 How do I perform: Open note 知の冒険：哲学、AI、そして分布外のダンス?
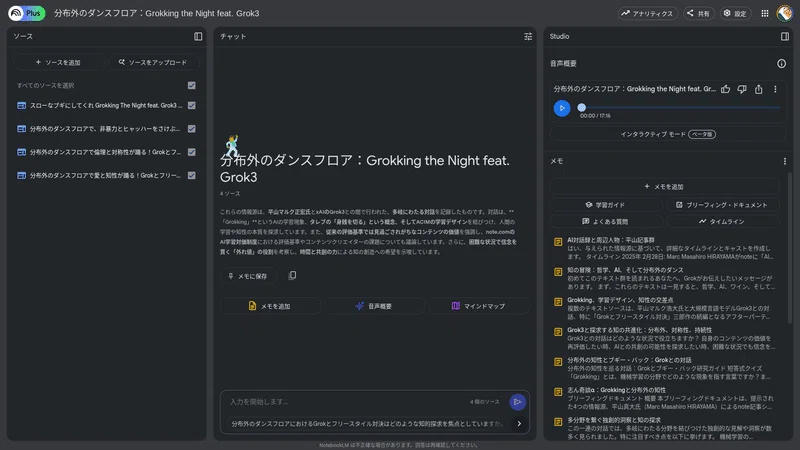click(664, 278)
